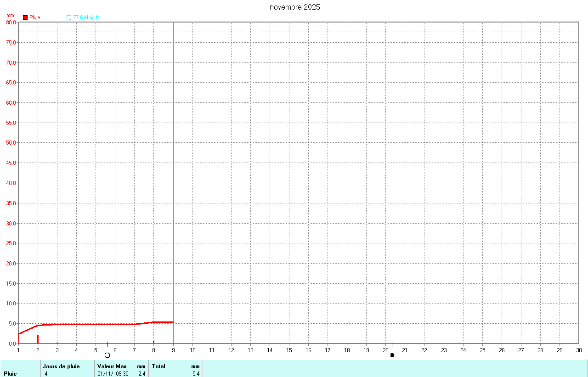588x377 pixels.
Task: Click the 80.0 label on the y-axis
Action: pos(11,23)
